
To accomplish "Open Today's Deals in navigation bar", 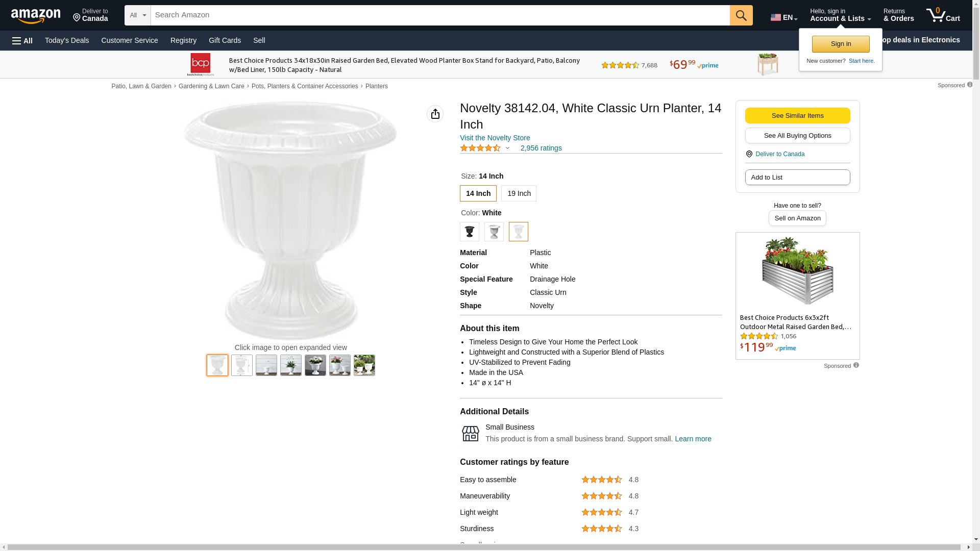I will (x=67, y=40).
